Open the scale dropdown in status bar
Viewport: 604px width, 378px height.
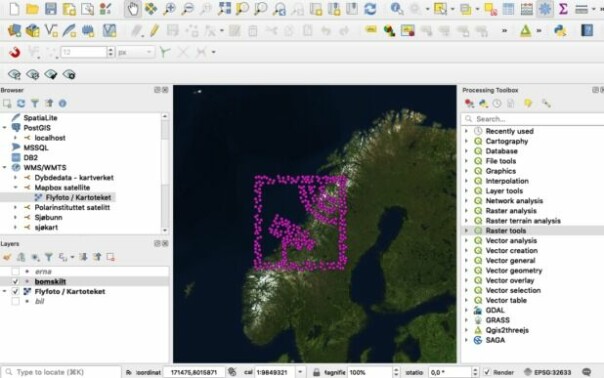[x=300, y=372]
